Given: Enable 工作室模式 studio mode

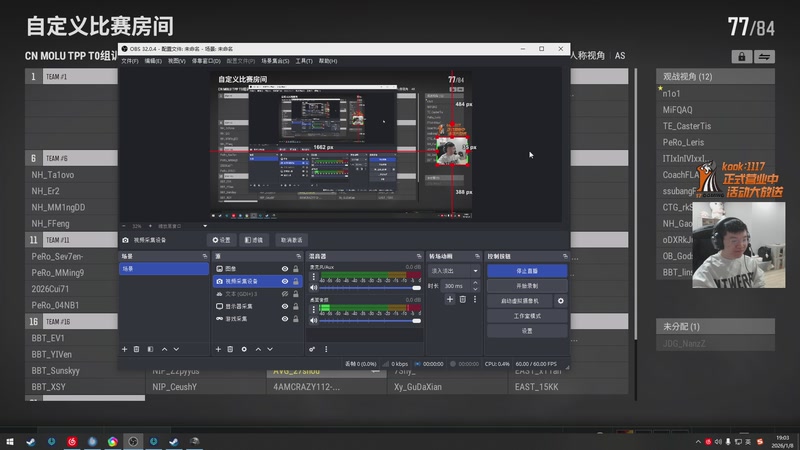Looking at the screenshot, I should (527, 316).
